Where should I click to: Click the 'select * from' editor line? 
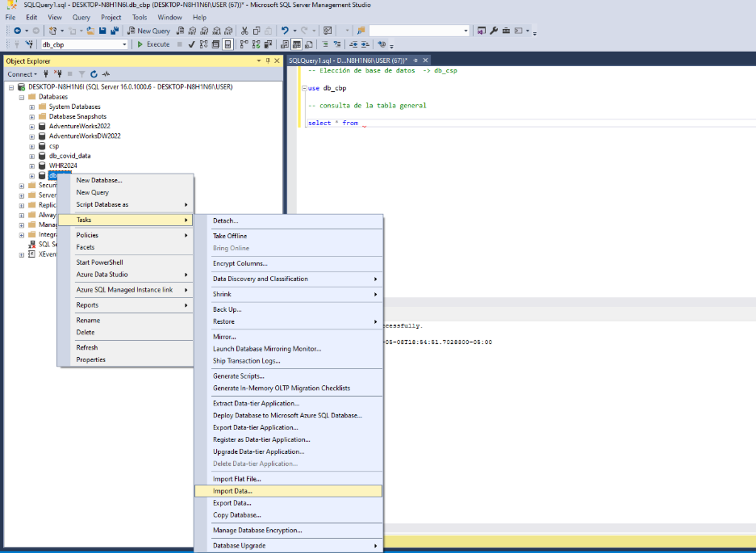(x=333, y=123)
